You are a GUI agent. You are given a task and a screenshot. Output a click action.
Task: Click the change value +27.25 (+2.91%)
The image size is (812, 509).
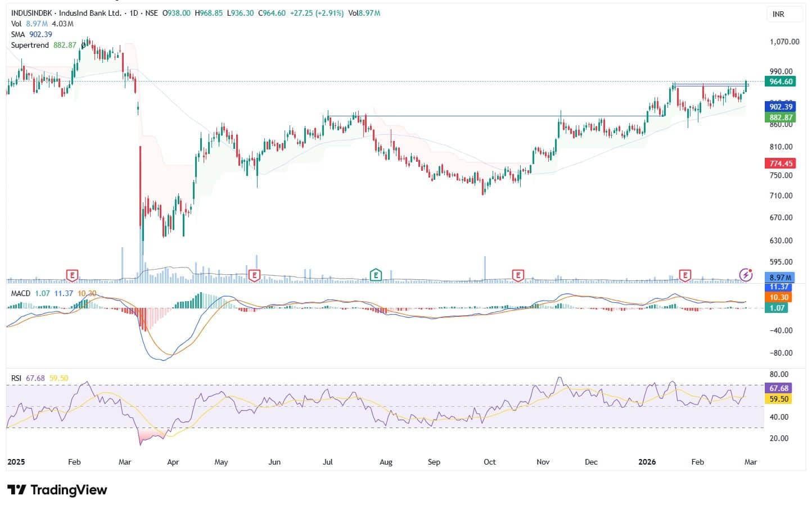317,13
